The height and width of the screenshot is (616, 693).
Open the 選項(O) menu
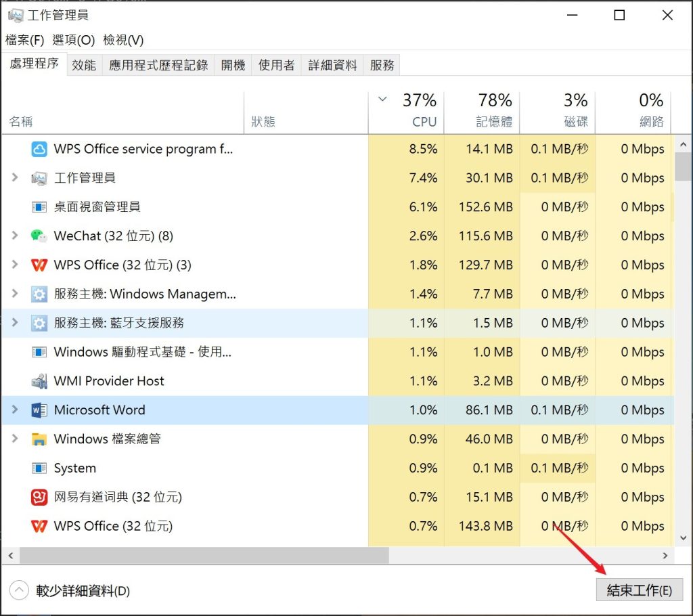pos(73,40)
